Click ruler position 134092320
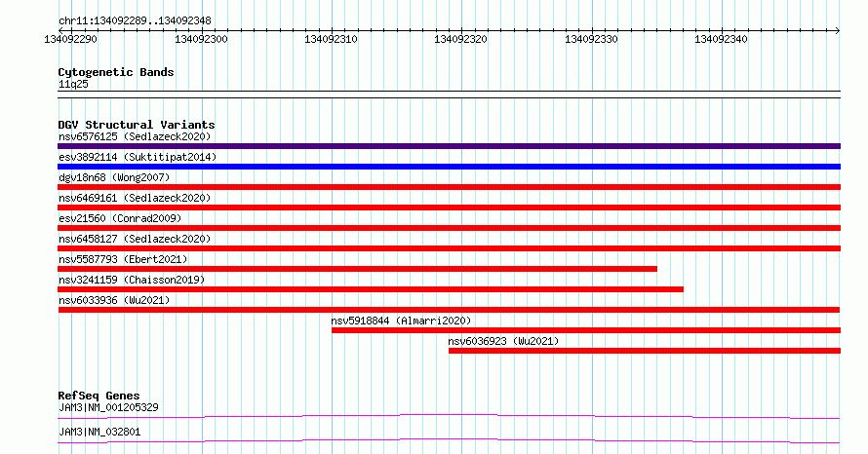This screenshot has height=454, width=868. coord(460,39)
